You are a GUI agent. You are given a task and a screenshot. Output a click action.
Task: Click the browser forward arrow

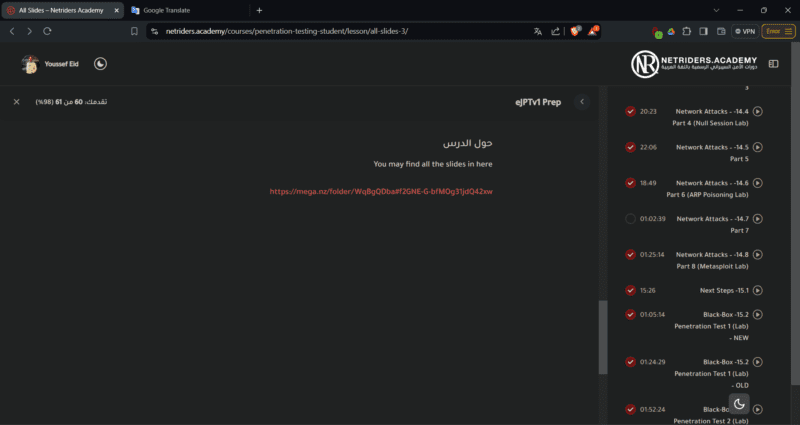[x=30, y=31]
